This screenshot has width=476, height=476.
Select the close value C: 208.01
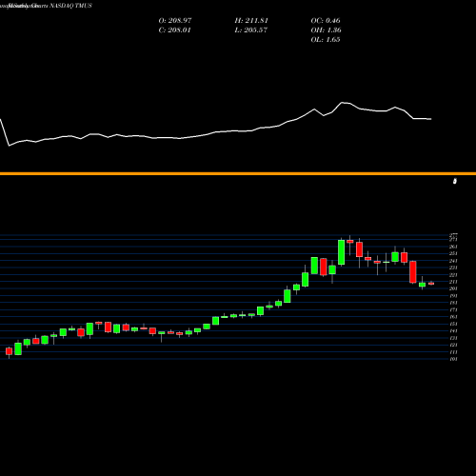pos(174,30)
